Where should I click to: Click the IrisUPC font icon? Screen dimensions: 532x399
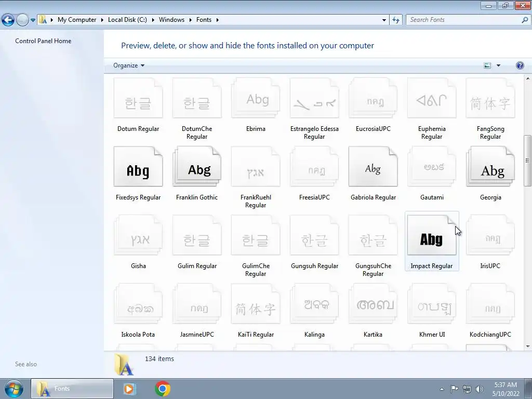pyautogui.click(x=490, y=235)
